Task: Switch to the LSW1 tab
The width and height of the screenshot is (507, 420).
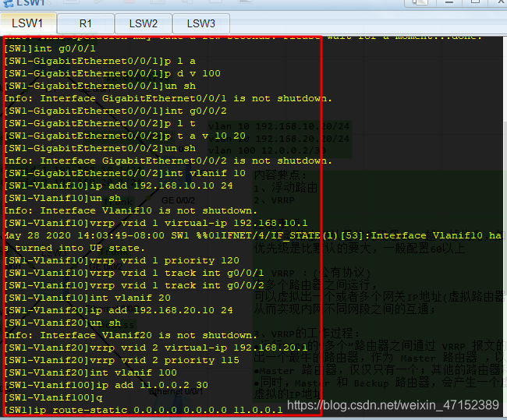Action: tap(28, 23)
